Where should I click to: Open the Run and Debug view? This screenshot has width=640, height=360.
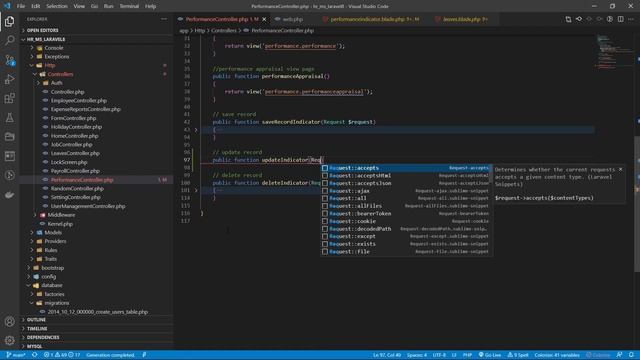click(x=9, y=79)
